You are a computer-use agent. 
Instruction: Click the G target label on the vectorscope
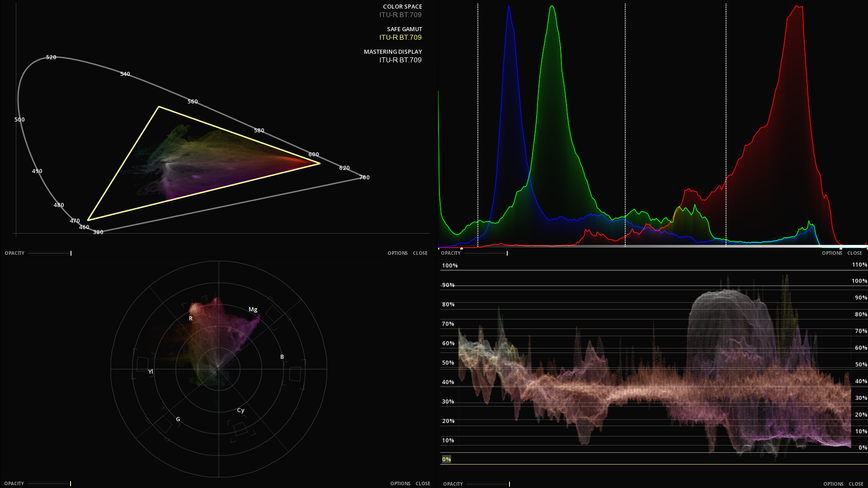[178, 419]
